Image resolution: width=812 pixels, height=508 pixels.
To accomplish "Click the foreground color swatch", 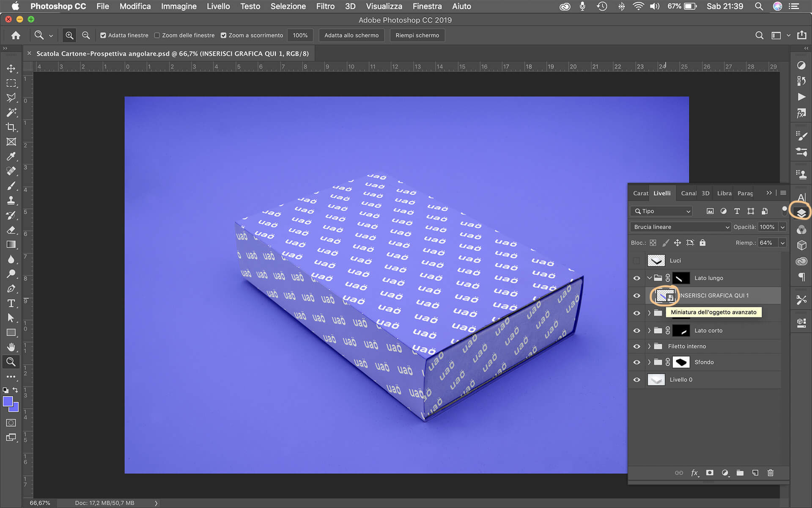I will [x=8, y=401].
